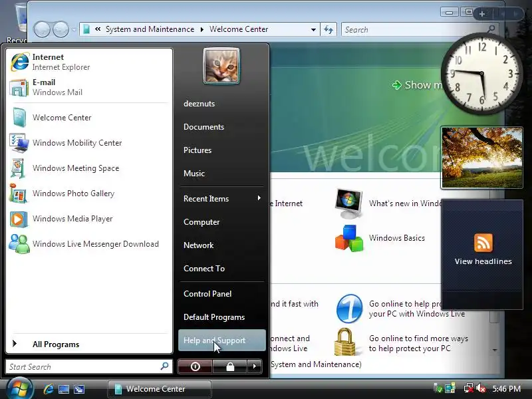This screenshot has height=399, width=532.
Task: Launch Internet Explorer quick launch icon
Action: 48,389
